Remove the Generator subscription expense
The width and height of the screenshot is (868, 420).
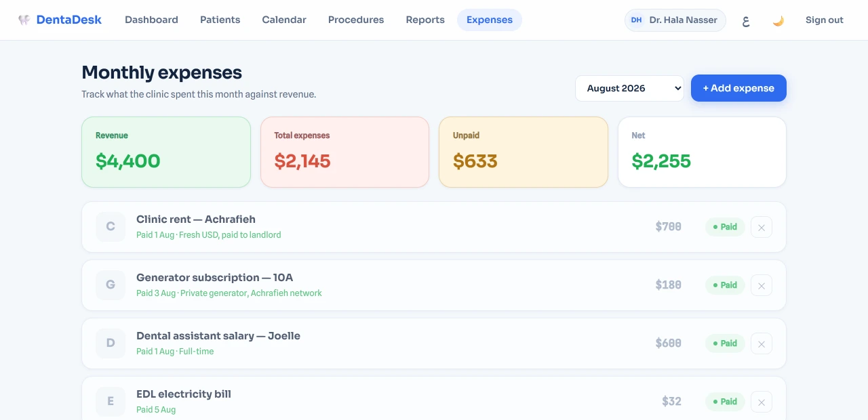(762, 285)
